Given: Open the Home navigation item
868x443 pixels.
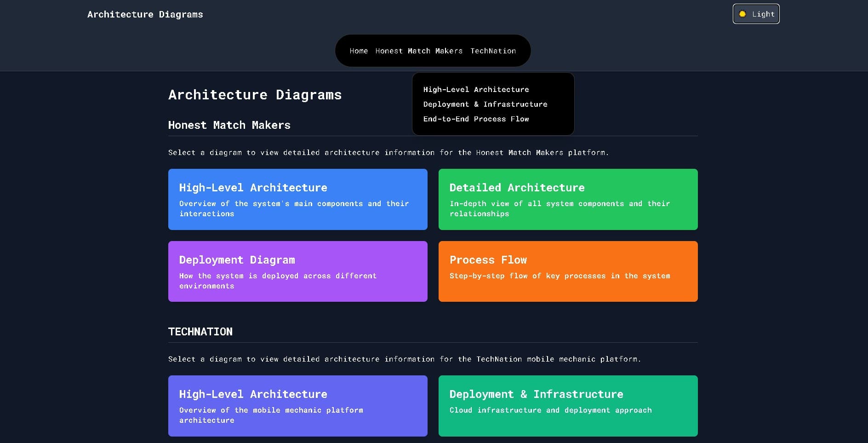Looking at the screenshot, I should 359,51.
